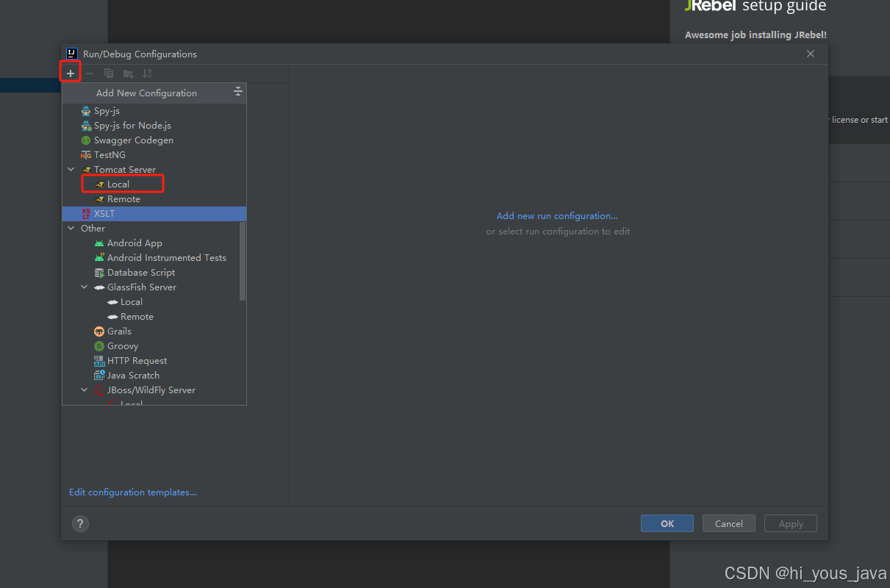The image size is (890, 588).
Task: Click the XSLT icon
Action: 86,214
